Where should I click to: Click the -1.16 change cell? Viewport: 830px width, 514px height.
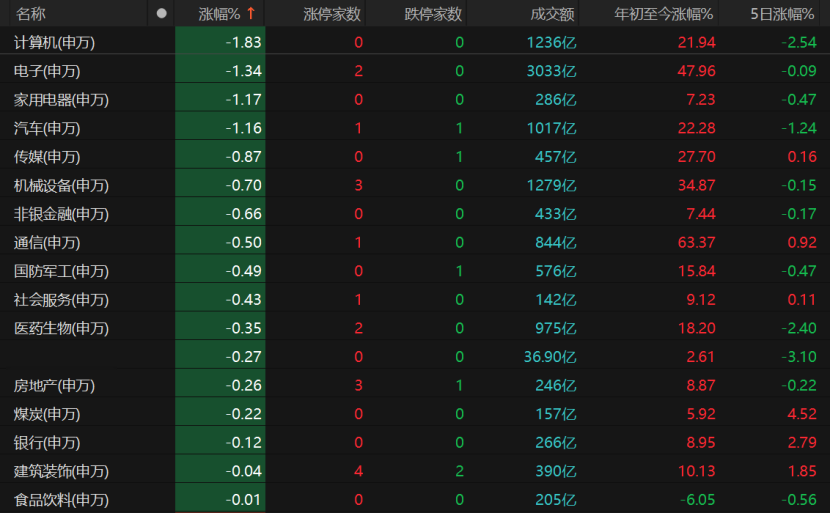(x=220, y=128)
